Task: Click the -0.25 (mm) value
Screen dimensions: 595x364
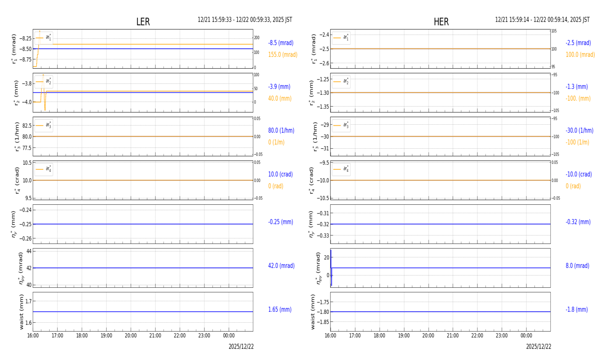Action: (281, 222)
